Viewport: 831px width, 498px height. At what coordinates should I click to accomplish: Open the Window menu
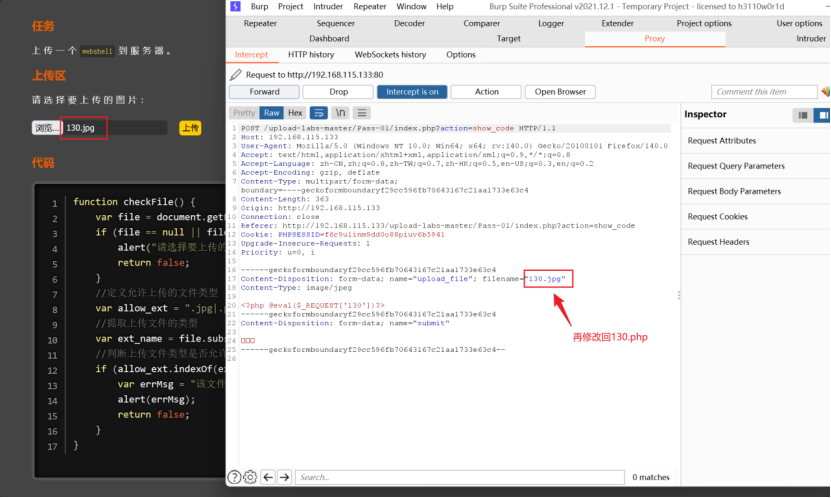(x=411, y=6)
